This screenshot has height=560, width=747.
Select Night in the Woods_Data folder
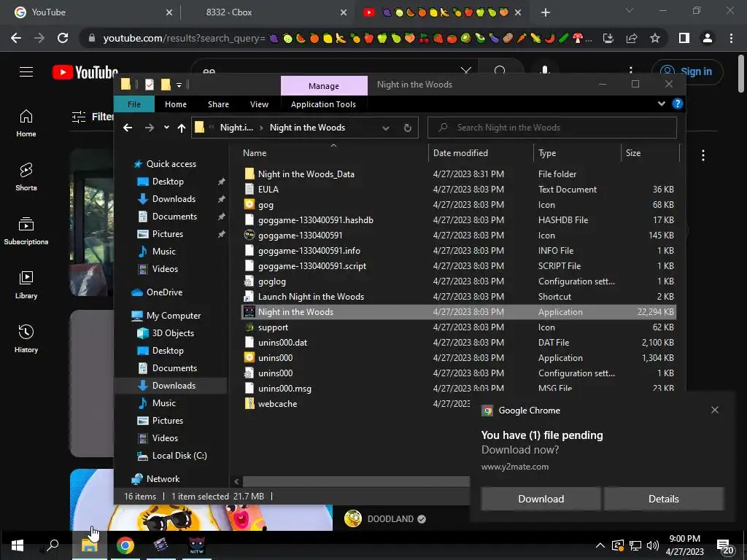pyautogui.click(x=306, y=174)
